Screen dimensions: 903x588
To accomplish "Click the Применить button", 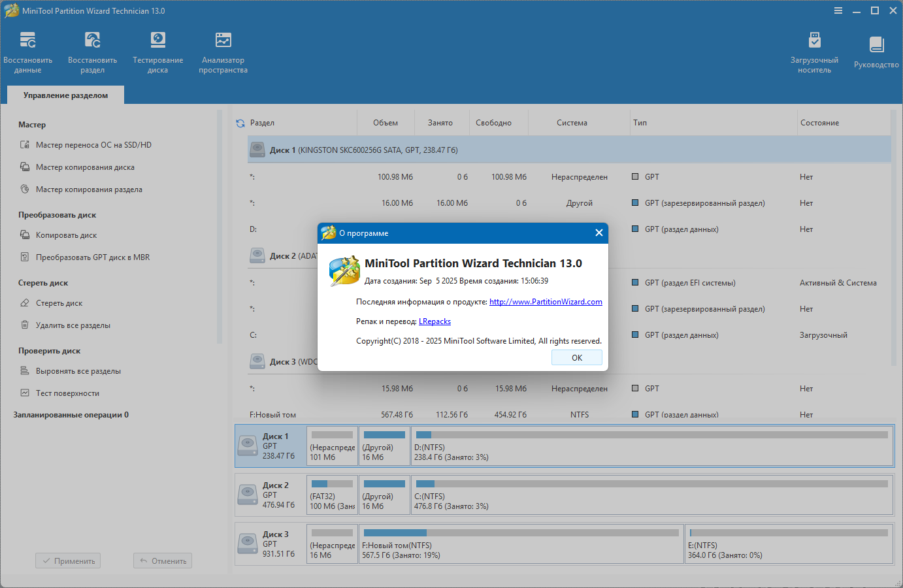I will click(68, 561).
